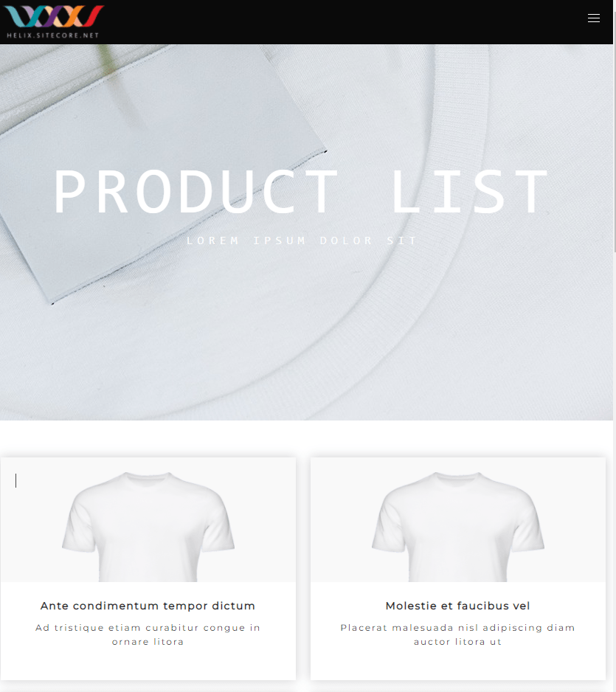
Task: Click the white space below second card text
Action: pos(458,664)
